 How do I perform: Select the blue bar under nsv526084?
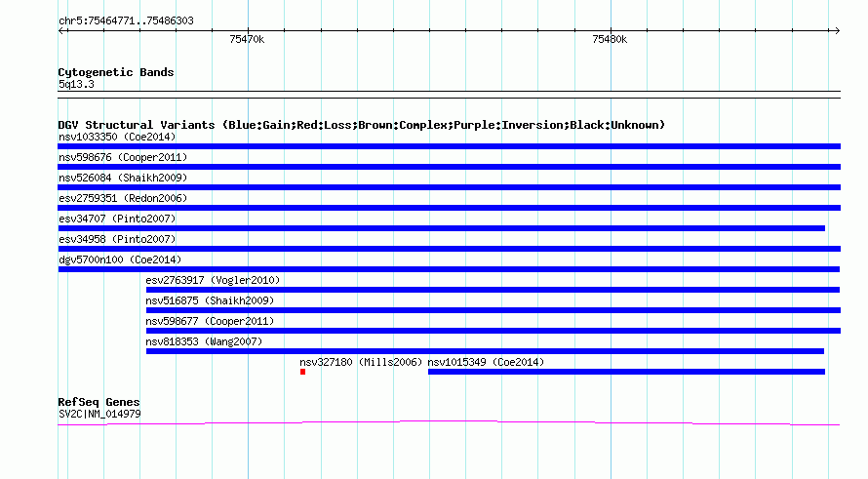449,187
